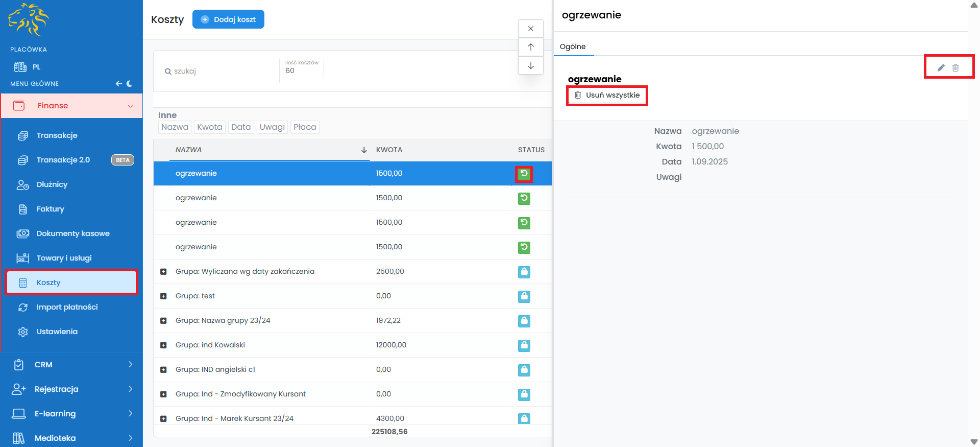This screenshot has width=980, height=447.
Task: Expand Grupa: Nazwa grupy 23/24 row
Action: pyautogui.click(x=163, y=321)
